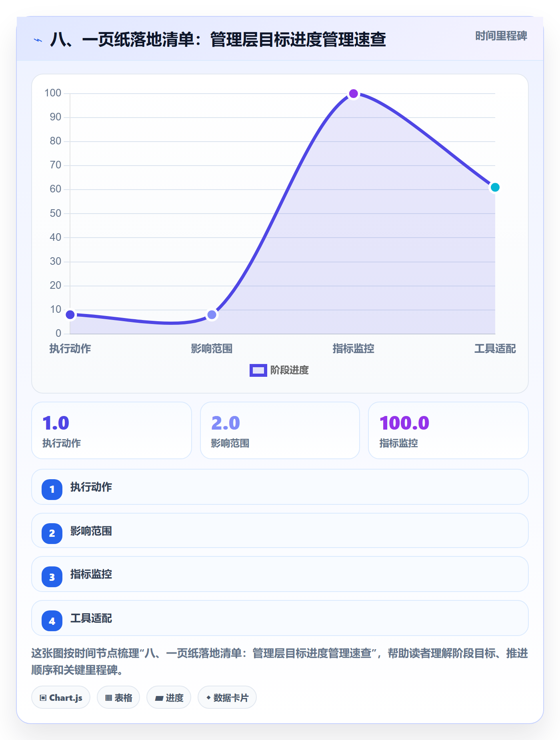Click the 工具适配 text in the numbered list
This screenshot has width=560, height=740.
(91, 618)
